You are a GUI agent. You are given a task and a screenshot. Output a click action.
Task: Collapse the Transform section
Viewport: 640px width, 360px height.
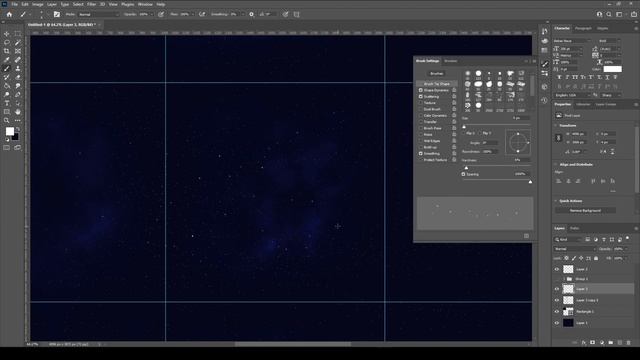coord(556,126)
